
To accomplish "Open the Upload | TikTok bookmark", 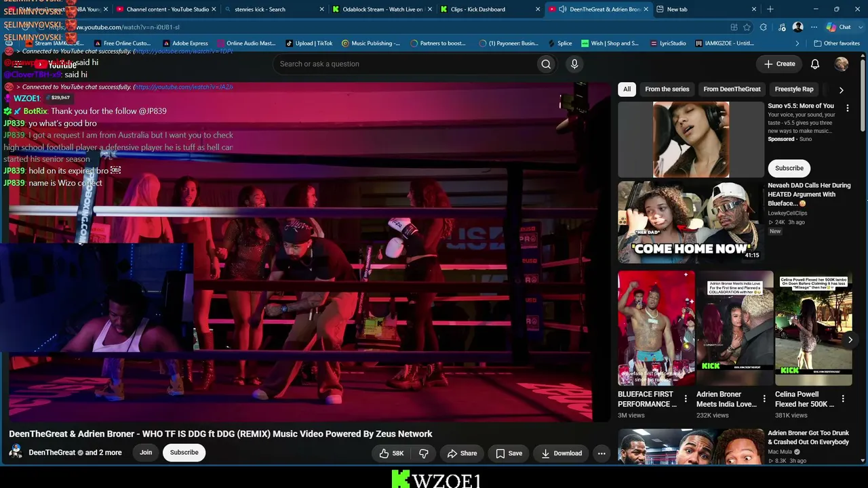I will 309,43.
